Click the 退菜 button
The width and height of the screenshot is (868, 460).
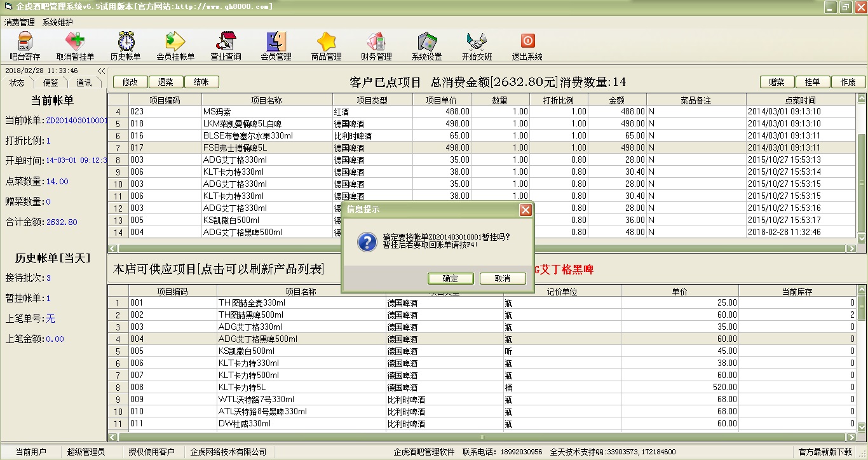[x=166, y=82]
